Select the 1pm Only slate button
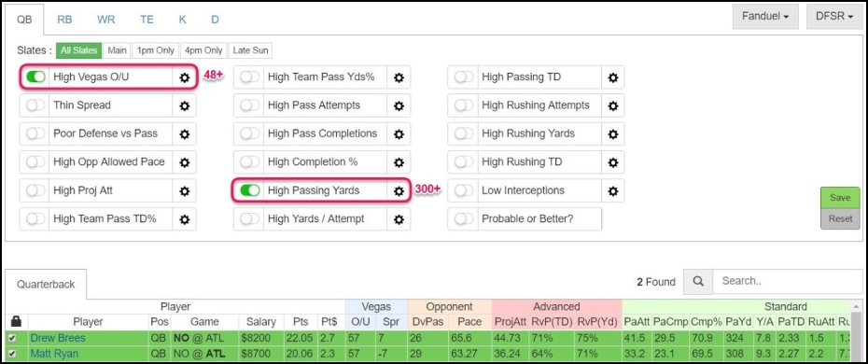 pos(156,50)
